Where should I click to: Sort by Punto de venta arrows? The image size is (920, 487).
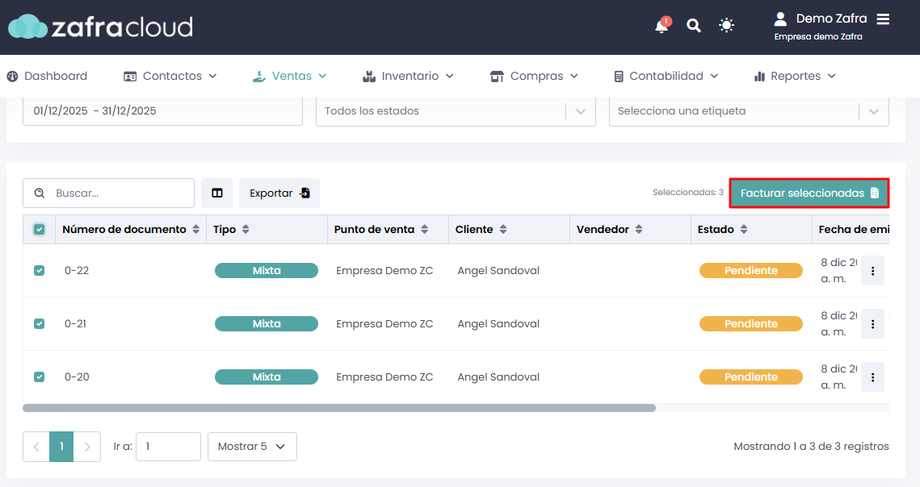pos(424,229)
